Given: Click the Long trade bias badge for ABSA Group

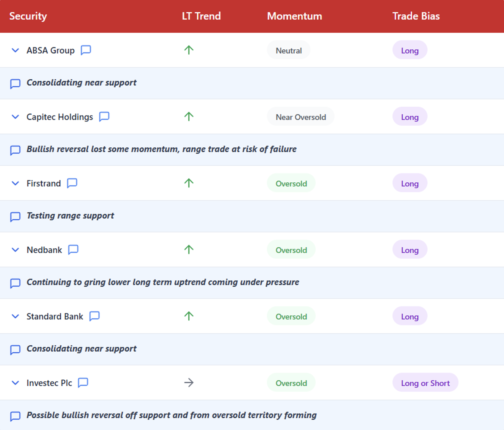Looking at the screenshot, I should point(410,50).
